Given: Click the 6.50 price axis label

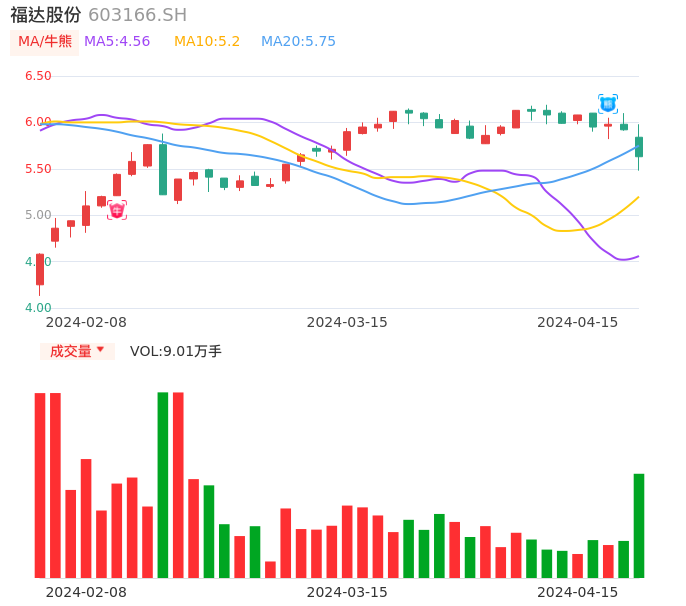Looking at the screenshot, I should 38,76.
